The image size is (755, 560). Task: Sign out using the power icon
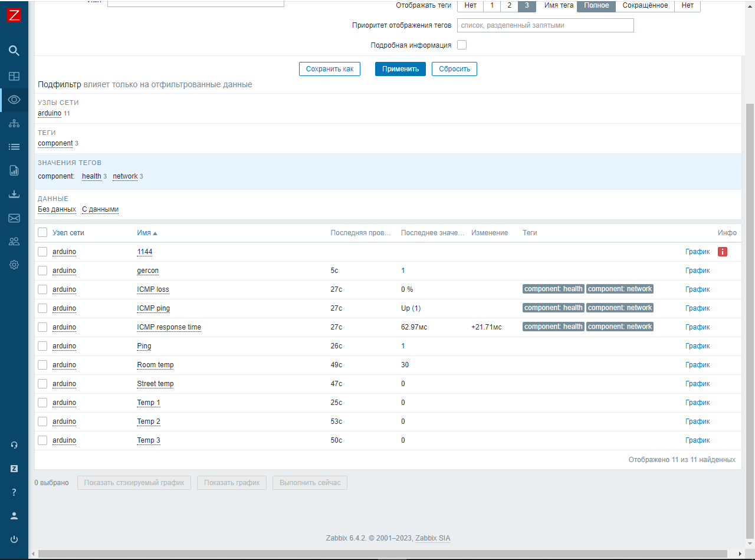pos(14,539)
